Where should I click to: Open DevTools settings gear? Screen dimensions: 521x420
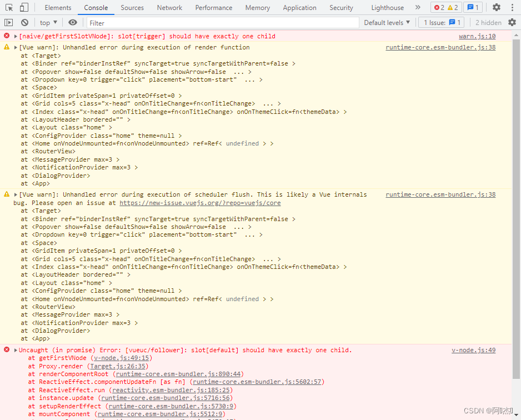coord(497,7)
